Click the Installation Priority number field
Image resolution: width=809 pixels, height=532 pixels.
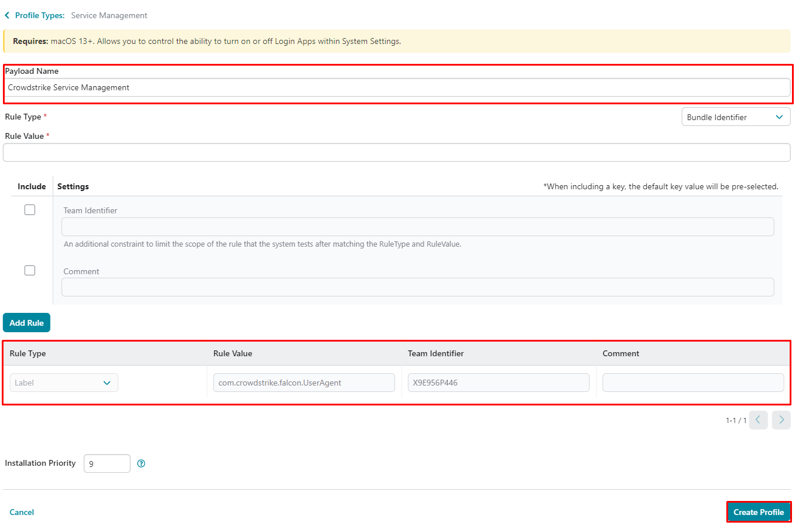click(107, 463)
